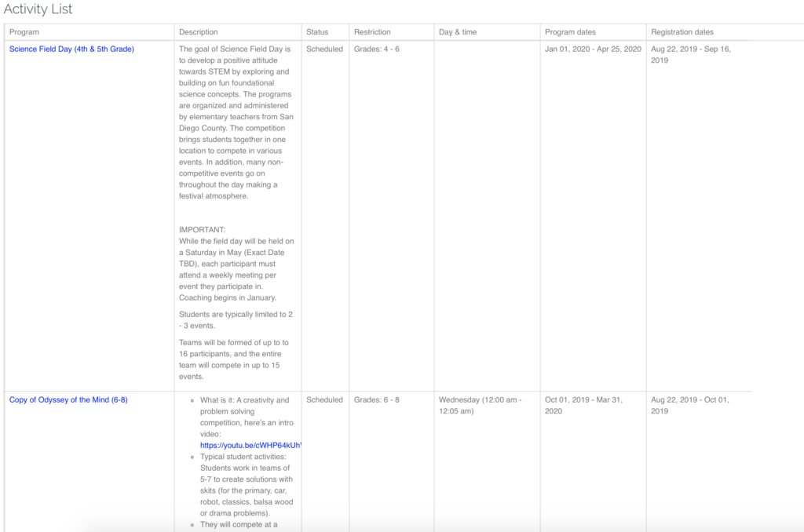The image size is (804, 532).
Task: Open Science Field Day (4th & 5th Grade) program
Action: [71, 49]
